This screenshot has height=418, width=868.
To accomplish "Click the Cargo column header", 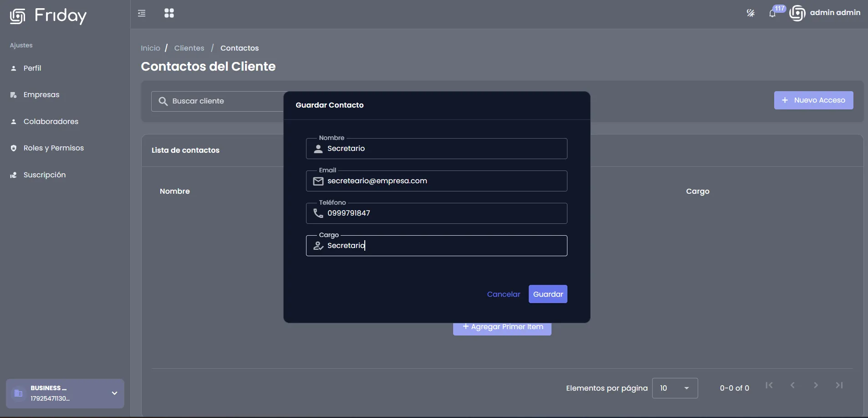I will point(698,191).
